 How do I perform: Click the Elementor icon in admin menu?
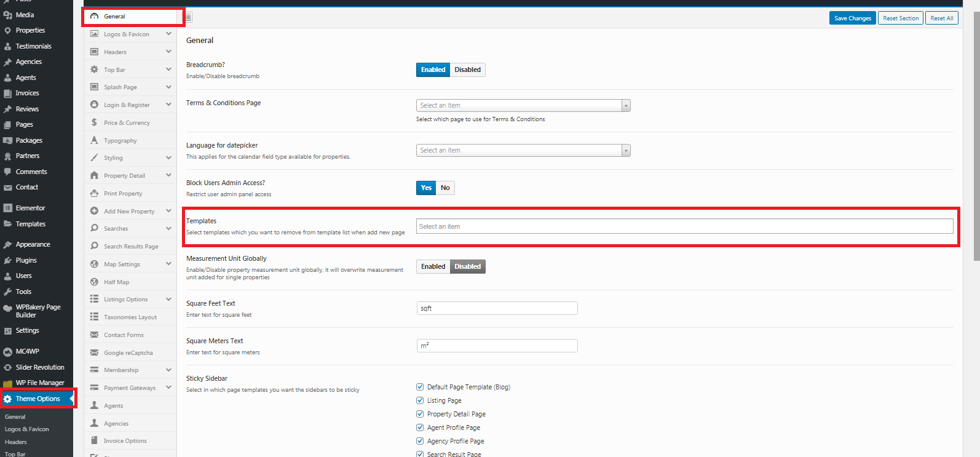click(7, 208)
